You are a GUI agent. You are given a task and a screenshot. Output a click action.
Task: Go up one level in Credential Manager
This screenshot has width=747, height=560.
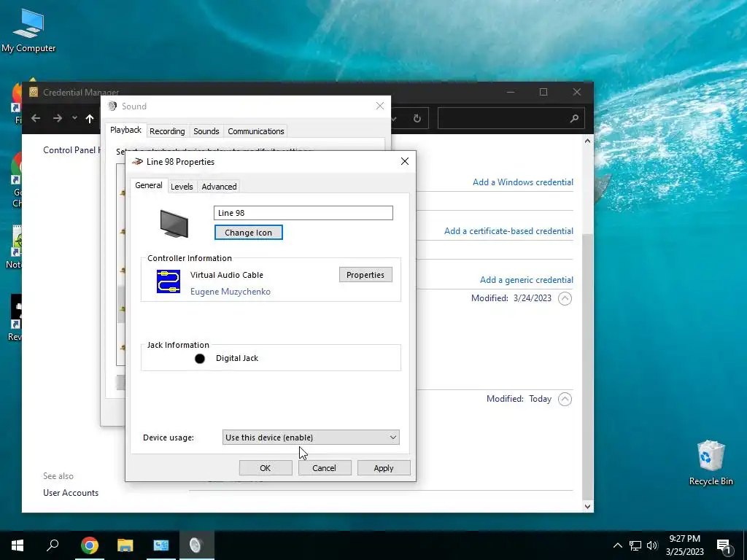click(x=90, y=118)
